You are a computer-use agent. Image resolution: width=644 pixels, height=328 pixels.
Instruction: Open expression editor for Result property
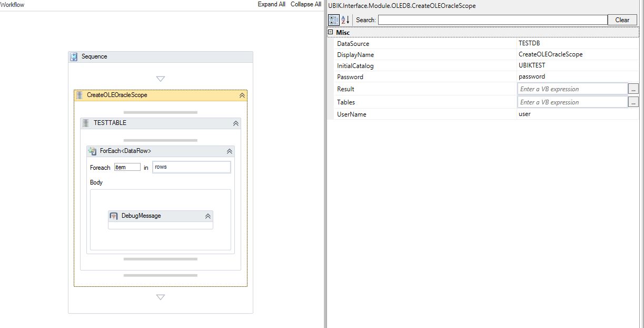(x=633, y=89)
